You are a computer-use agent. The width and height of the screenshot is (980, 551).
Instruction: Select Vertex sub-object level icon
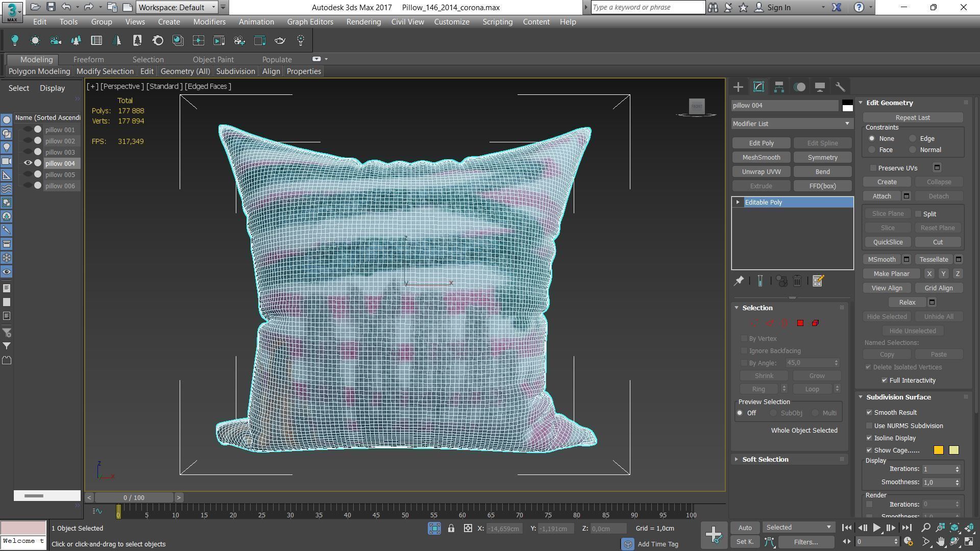pos(754,323)
